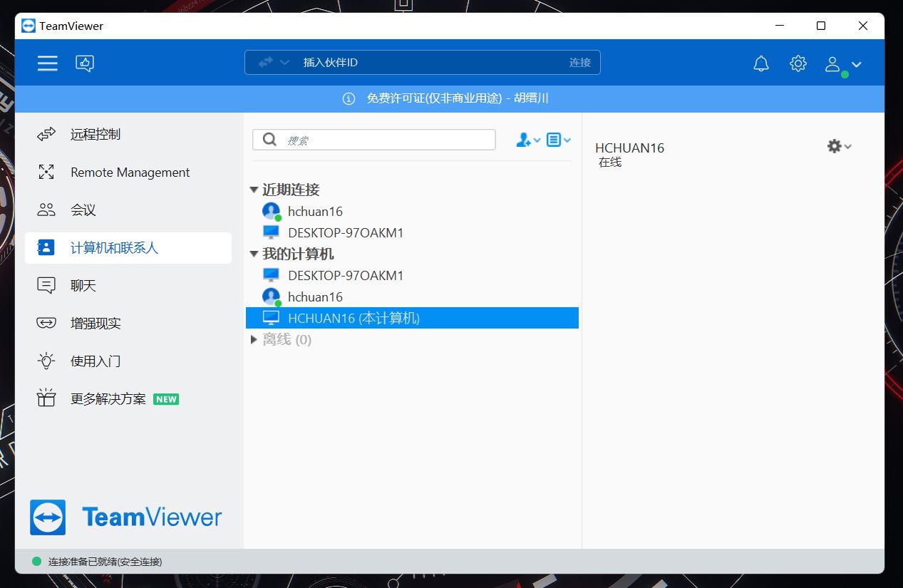Click the HCHUAN16 name in details panel
The width and height of the screenshot is (903, 588).
click(629, 148)
